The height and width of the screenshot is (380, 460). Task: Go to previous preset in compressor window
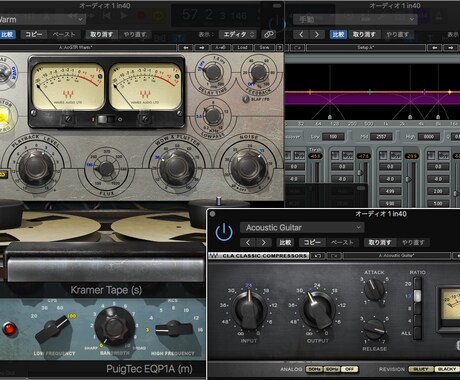coord(248,242)
